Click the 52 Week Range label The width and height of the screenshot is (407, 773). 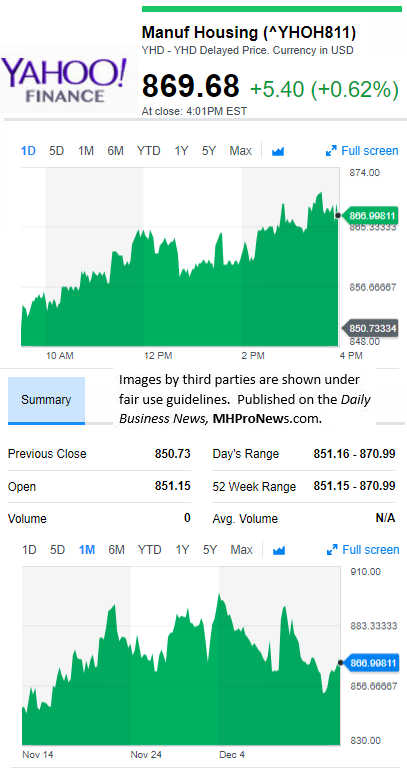pyautogui.click(x=254, y=487)
